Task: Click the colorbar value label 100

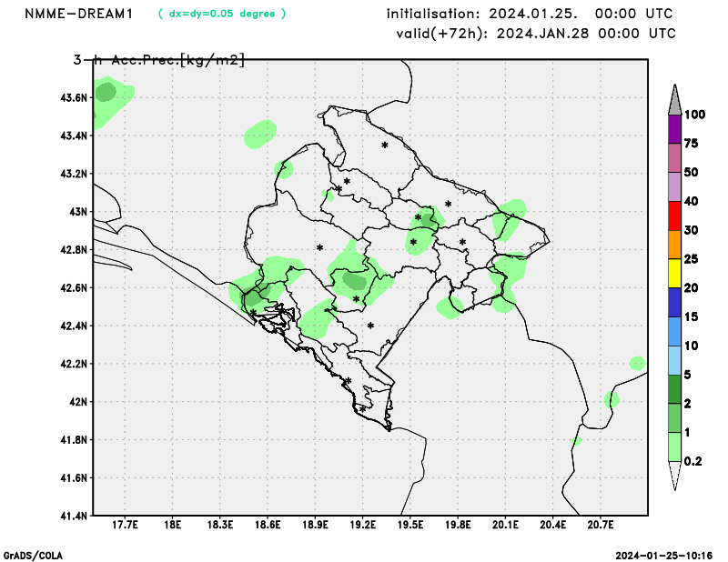Action: (694, 115)
